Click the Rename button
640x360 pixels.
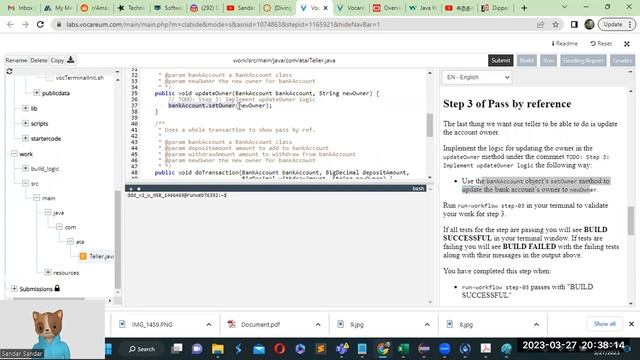tap(16, 60)
